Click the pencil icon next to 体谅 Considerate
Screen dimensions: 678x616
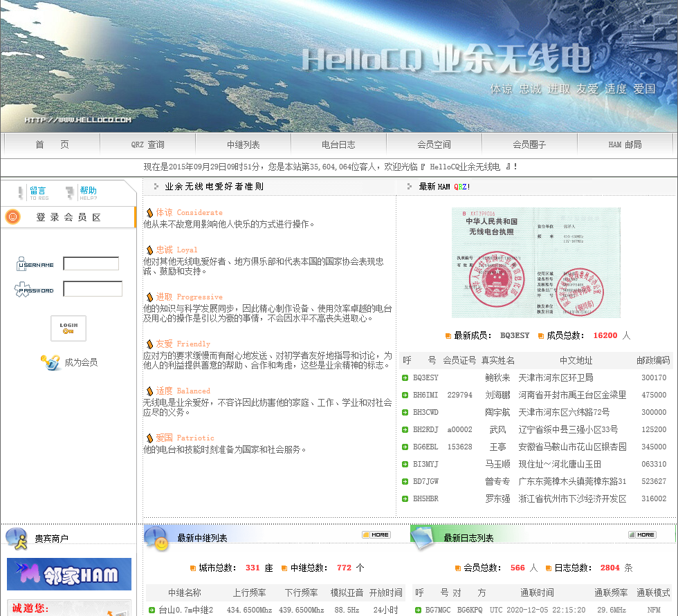coord(149,213)
